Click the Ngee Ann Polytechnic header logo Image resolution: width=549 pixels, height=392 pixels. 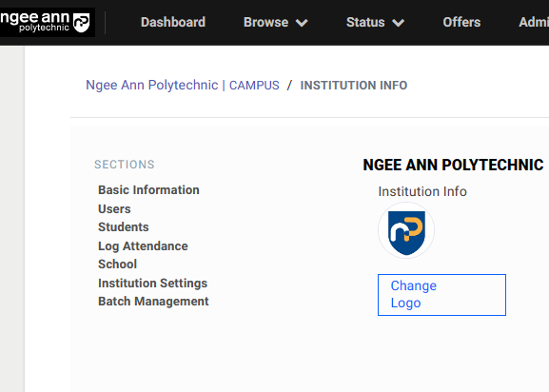pos(48,23)
